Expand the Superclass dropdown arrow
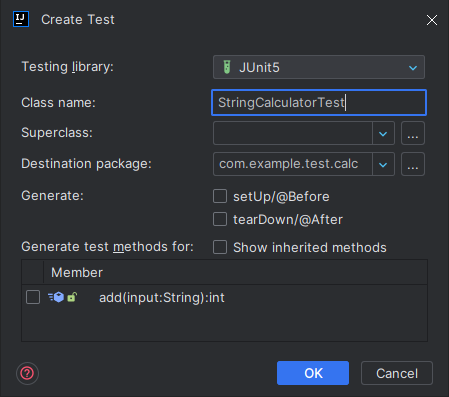 click(383, 133)
